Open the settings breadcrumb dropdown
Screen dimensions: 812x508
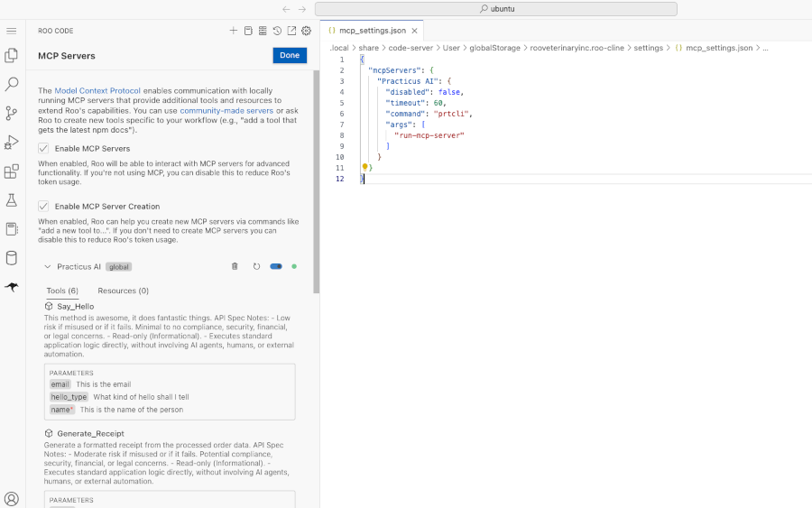click(649, 48)
